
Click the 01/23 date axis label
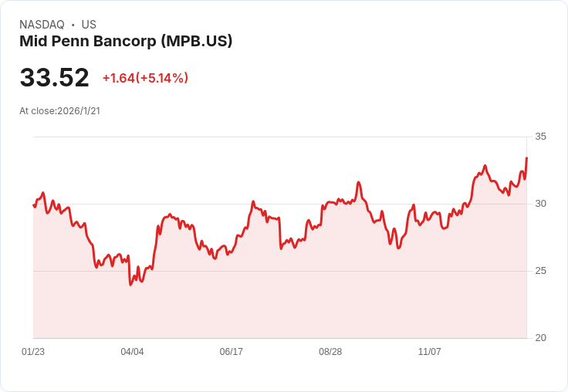tap(33, 351)
